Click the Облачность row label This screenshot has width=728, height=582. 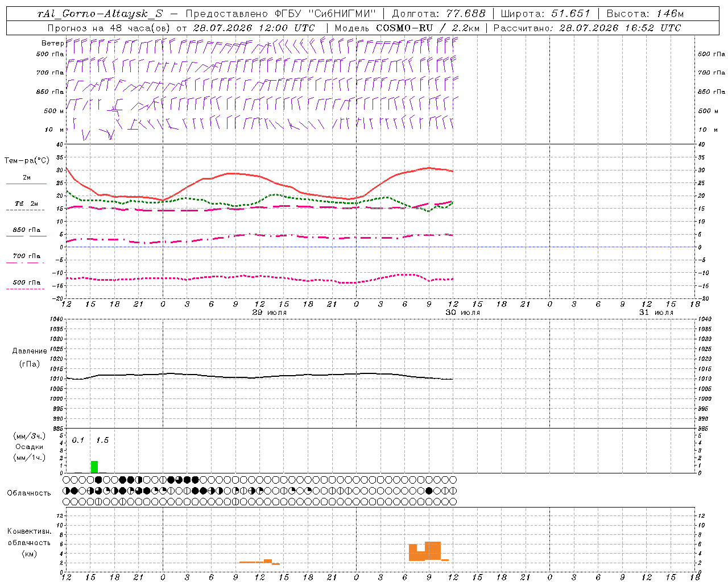coord(29,493)
